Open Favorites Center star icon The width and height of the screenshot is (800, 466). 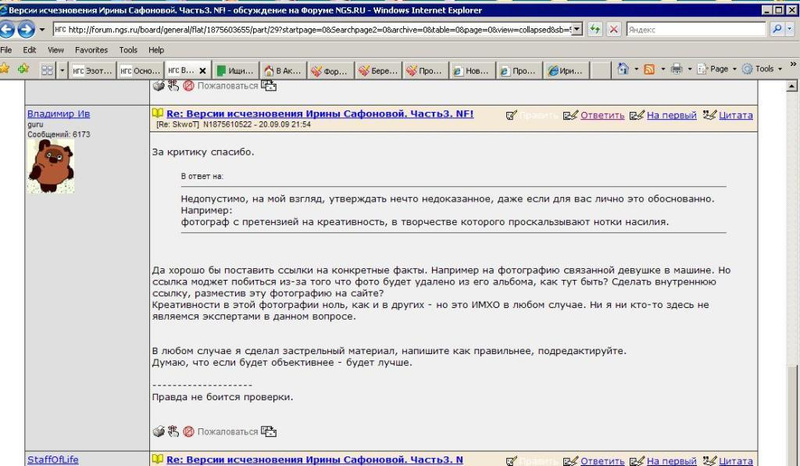tap(5, 69)
